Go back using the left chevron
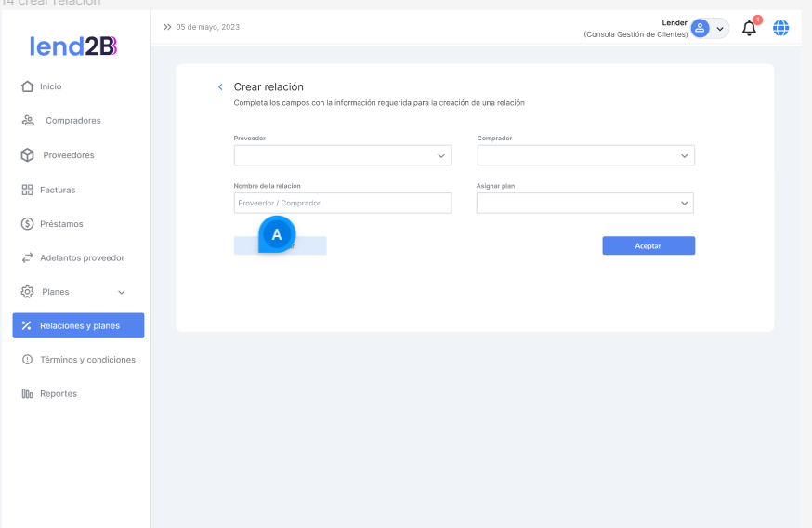 [220, 87]
